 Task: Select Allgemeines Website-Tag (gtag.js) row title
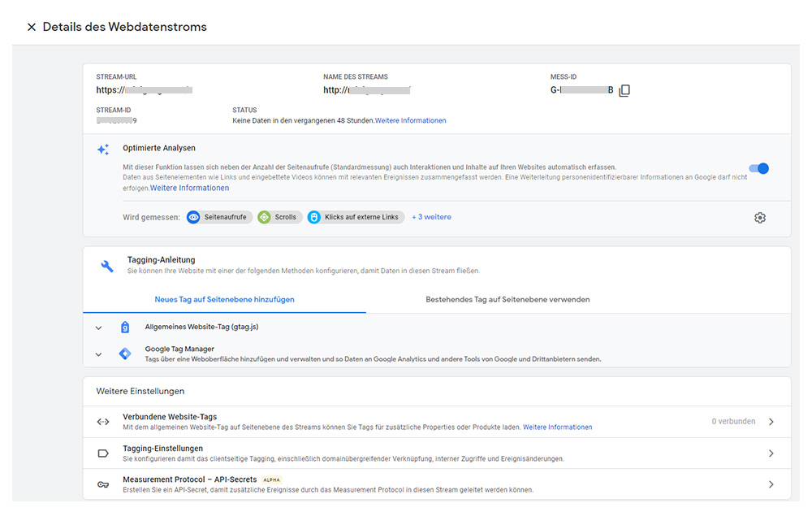click(x=201, y=327)
